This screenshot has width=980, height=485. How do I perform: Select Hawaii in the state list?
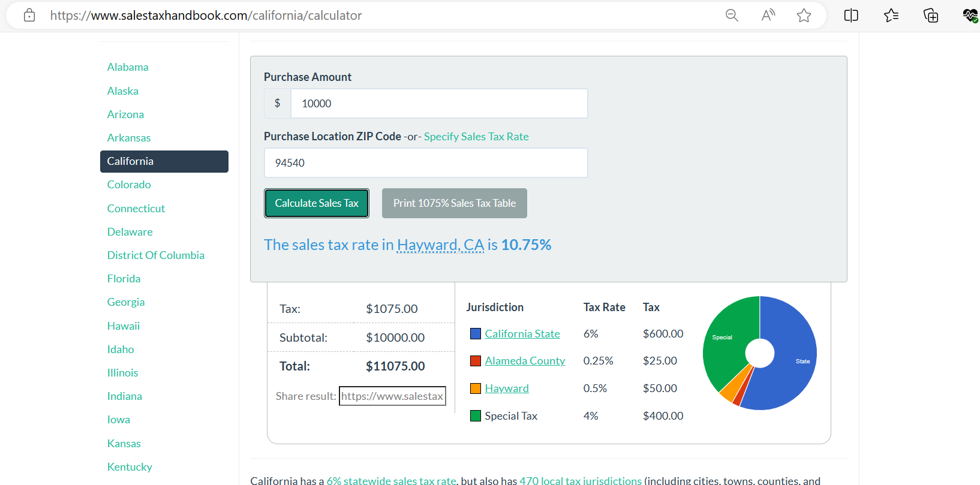coord(124,326)
